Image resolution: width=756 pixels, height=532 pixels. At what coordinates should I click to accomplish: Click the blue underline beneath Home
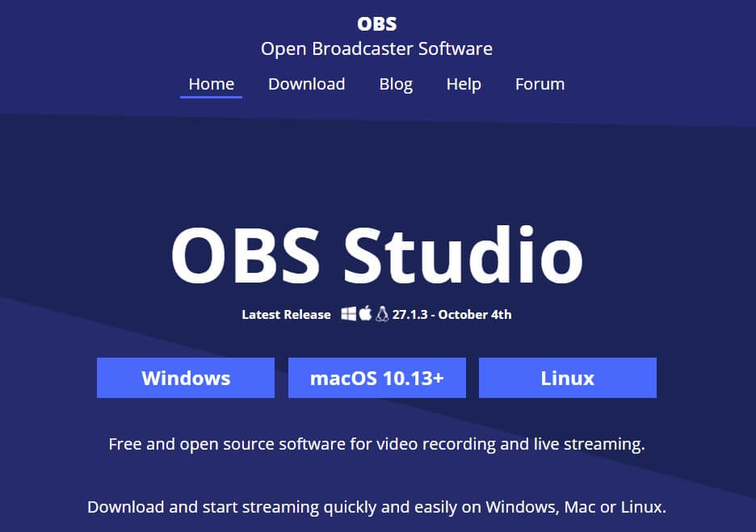pos(211,98)
